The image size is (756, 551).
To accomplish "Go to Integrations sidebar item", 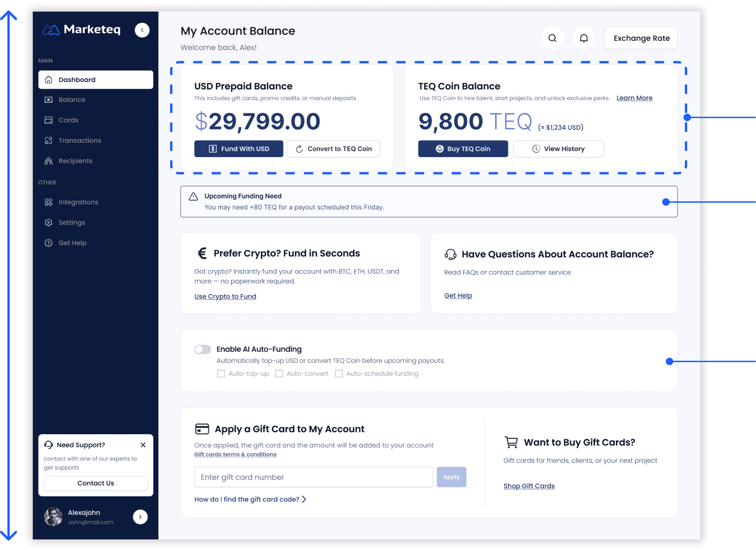I will coord(78,202).
